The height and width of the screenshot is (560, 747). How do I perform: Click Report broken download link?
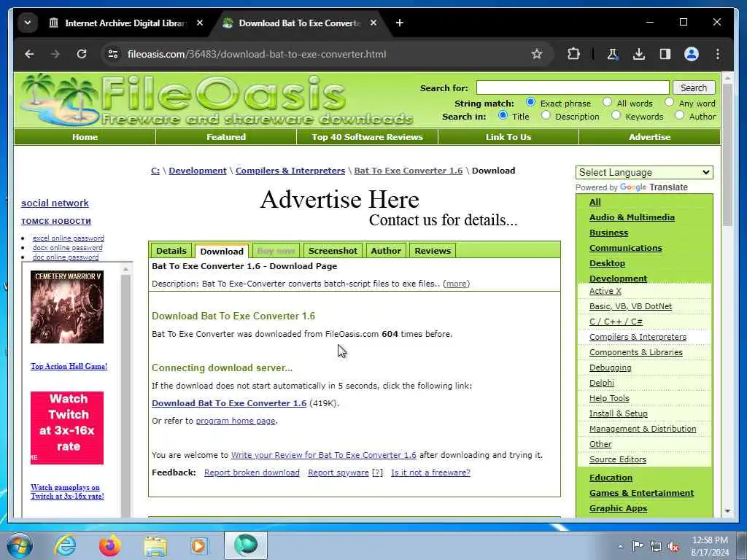(x=252, y=472)
